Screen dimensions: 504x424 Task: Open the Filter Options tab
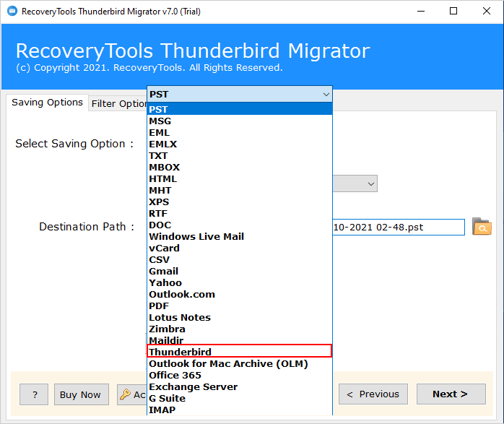pos(118,103)
